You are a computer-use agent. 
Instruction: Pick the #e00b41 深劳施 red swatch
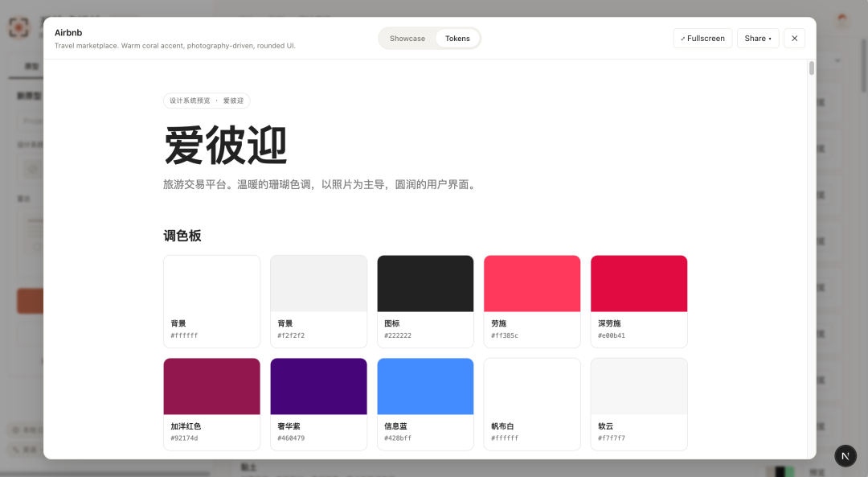pos(639,302)
